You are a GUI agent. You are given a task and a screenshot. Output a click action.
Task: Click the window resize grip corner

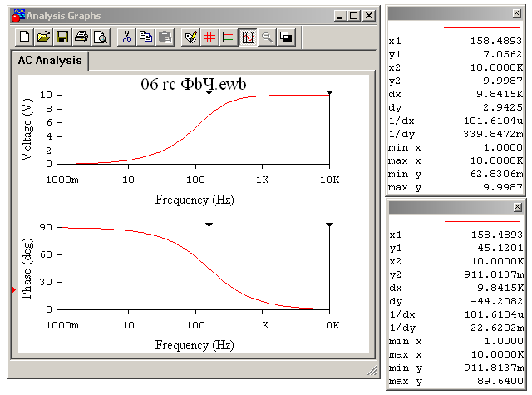click(x=372, y=371)
